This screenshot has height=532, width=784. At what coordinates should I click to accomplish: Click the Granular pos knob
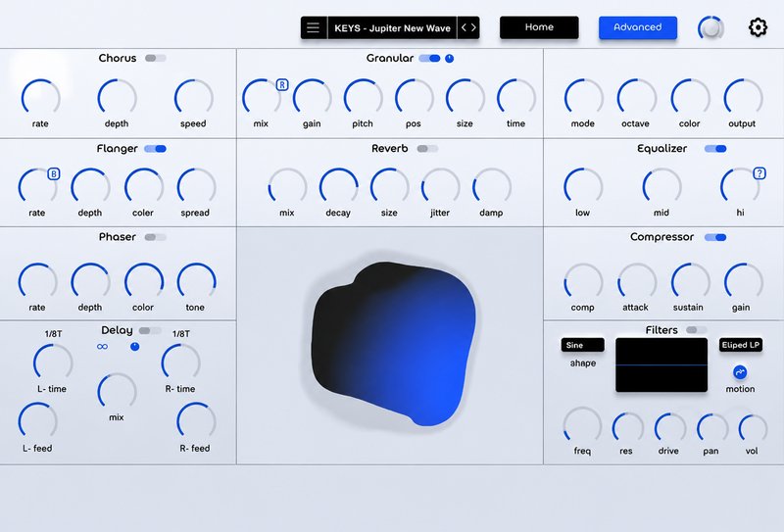pos(414,98)
